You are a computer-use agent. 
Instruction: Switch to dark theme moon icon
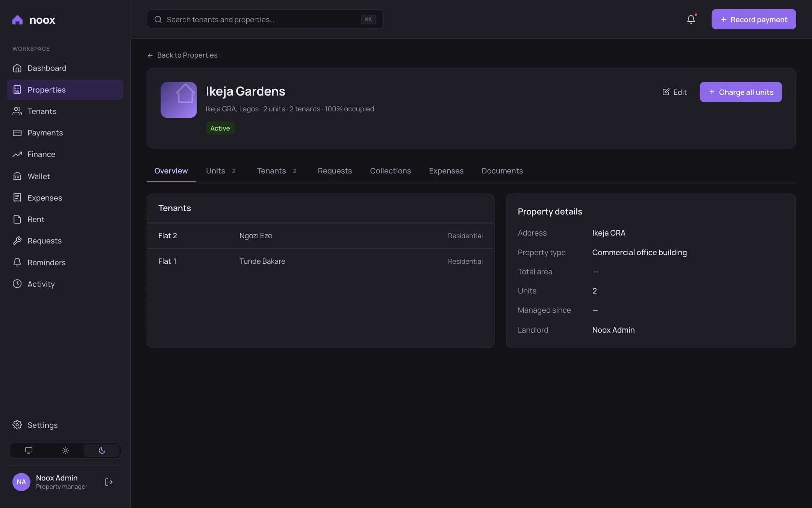[102, 450]
